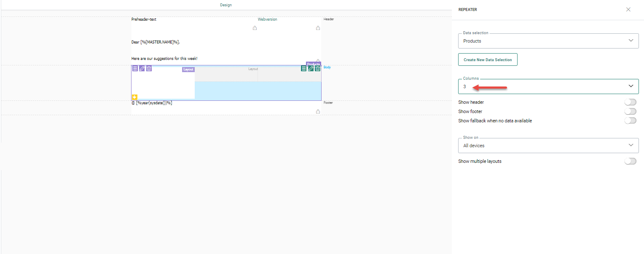644x254 pixels.
Task: Open the Data selection dropdown
Action: pyautogui.click(x=548, y=41)
